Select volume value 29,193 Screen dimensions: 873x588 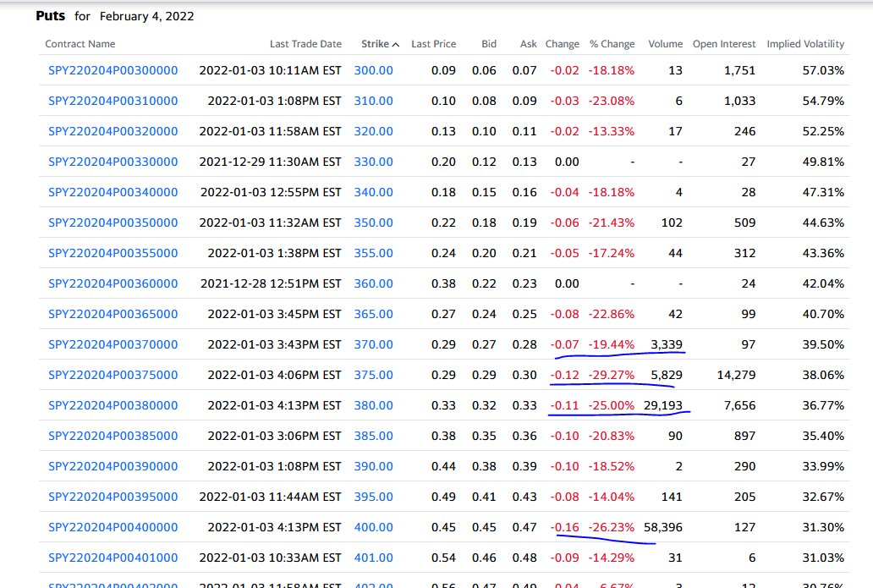(663, 405)
